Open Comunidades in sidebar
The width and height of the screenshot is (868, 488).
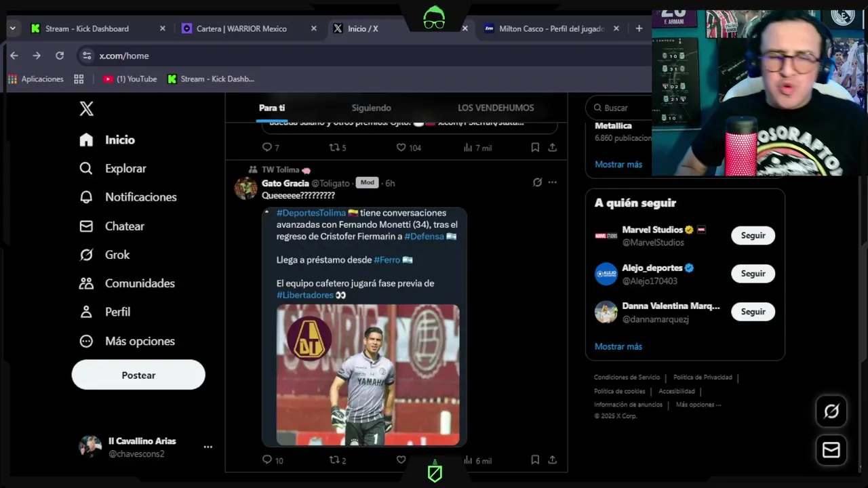pyautogui.click(x=127, y=283)
